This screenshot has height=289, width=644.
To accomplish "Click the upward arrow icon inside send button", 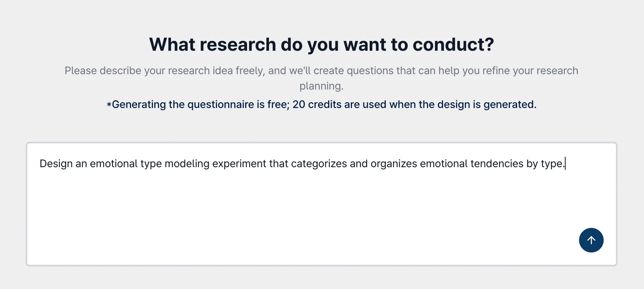I will point(591,240).
